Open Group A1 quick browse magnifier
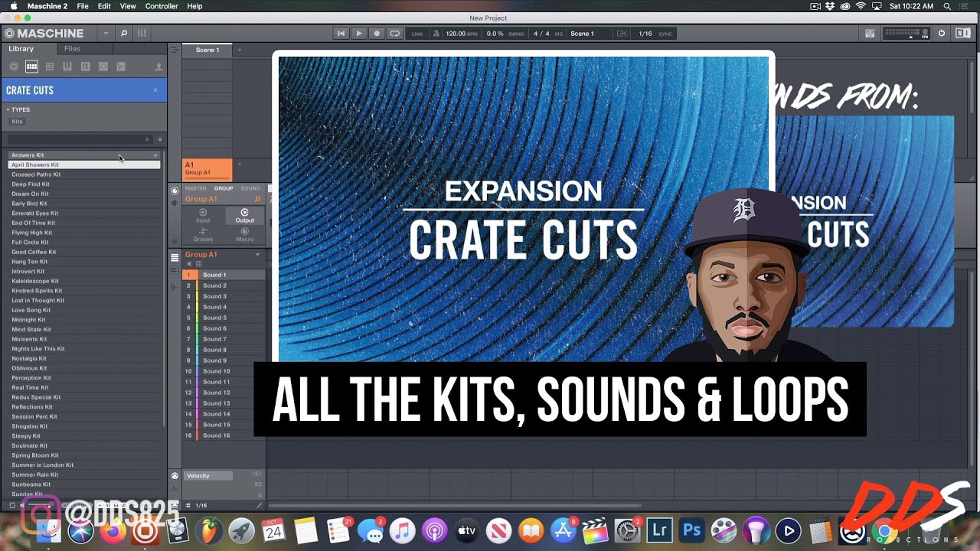Screen dimensions: 980x551 pyautogui.click(x=257, y=199)
